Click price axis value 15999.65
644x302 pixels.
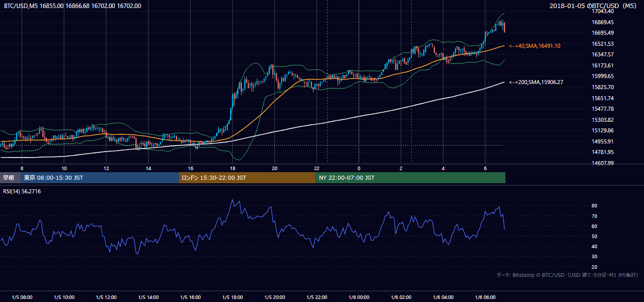tap(603, 76)
